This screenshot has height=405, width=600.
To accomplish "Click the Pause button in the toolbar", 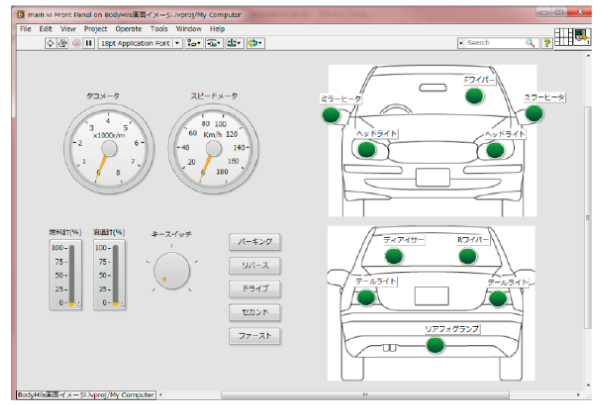I will pos(89,43).
